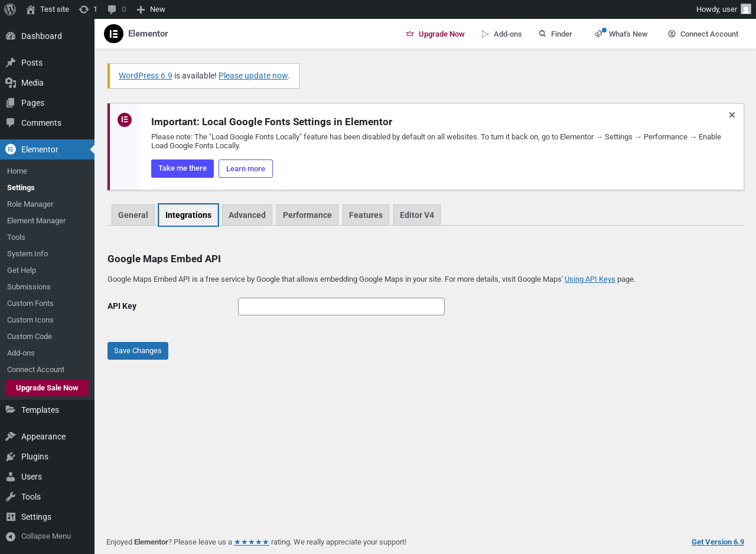756x554 pixels.
Task: Open the comments bubble icon in admin bar
Action: 112,9
